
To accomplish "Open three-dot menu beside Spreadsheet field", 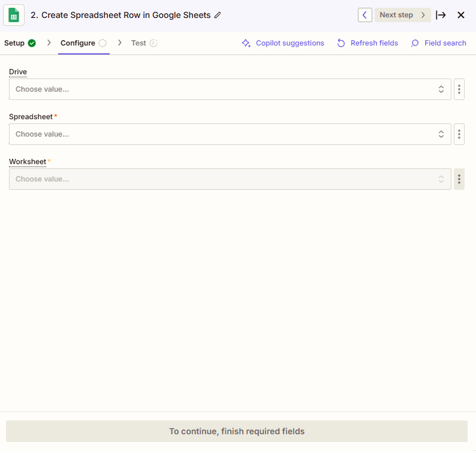I will (x=459, y=134).
